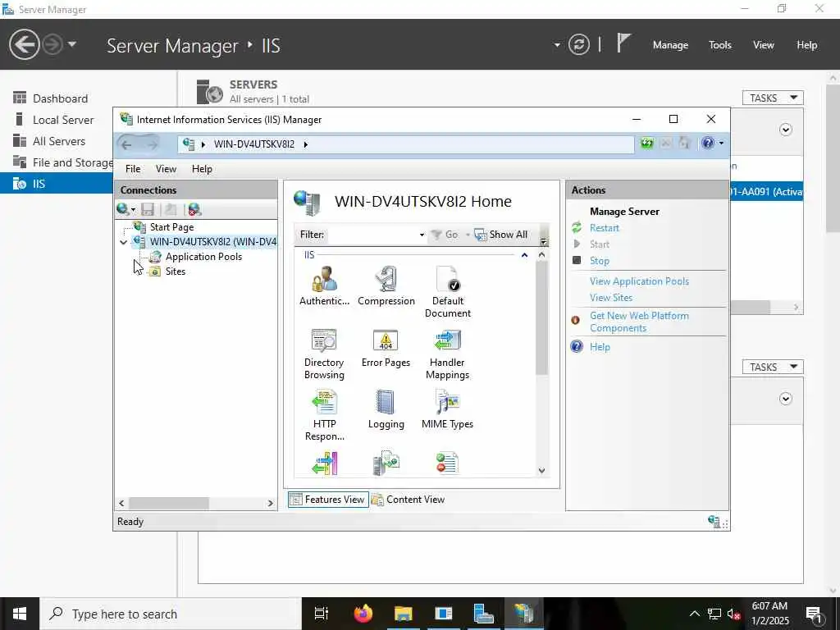Open the Logging feature icon
Screen dimensions: 840x630
point(386,410)
